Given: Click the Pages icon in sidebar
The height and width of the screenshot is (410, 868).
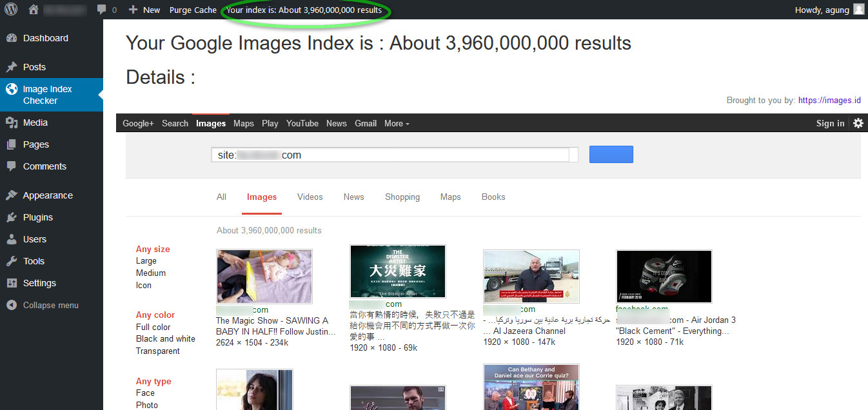Looking at the screenshot, I should pyautogui.click(x=11, y=144).
